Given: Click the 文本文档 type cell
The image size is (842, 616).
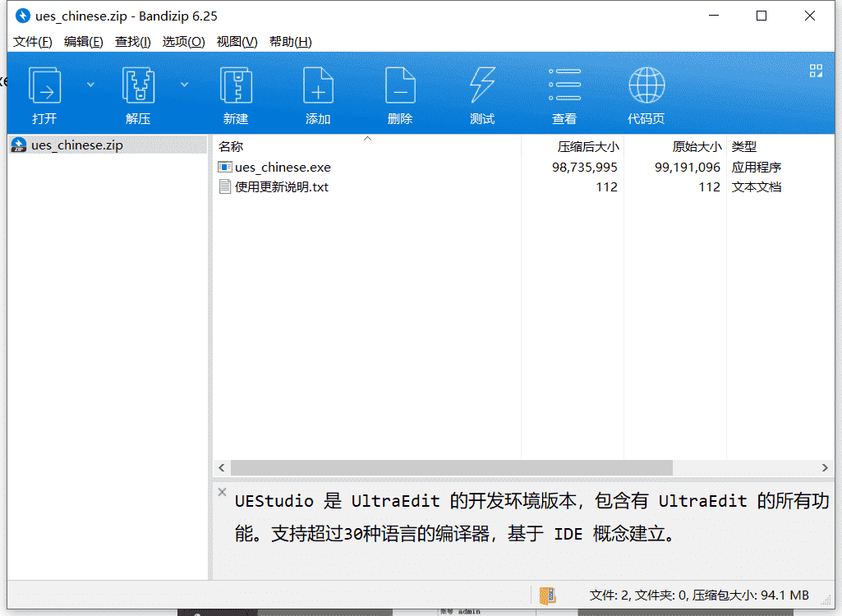Looking at the screenshot, I should click(756, 187).
